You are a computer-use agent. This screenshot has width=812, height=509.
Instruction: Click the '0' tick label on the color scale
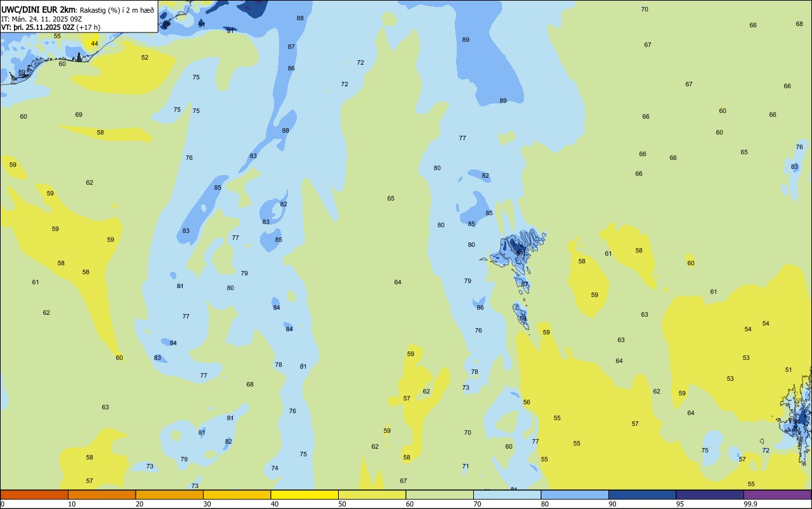click(3, 504)
